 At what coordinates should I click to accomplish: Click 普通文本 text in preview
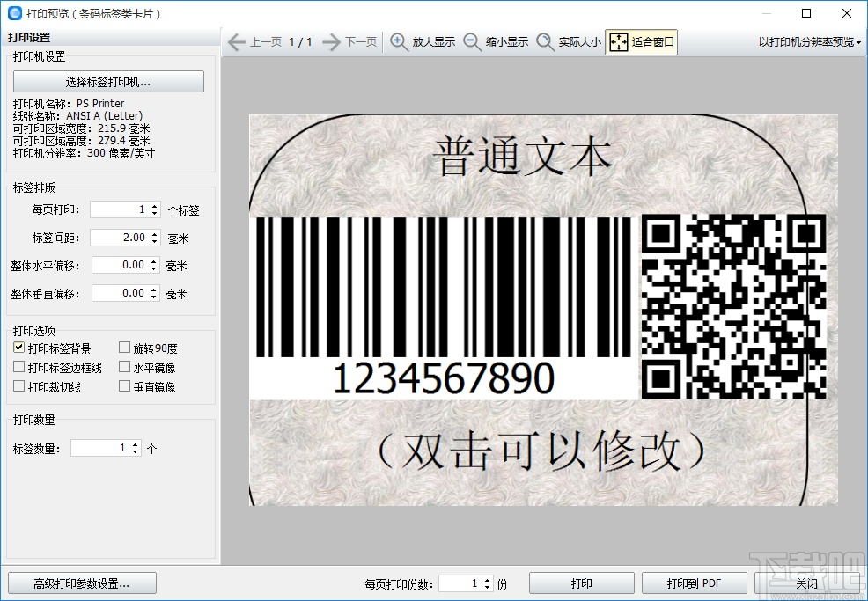pos(521,158)
